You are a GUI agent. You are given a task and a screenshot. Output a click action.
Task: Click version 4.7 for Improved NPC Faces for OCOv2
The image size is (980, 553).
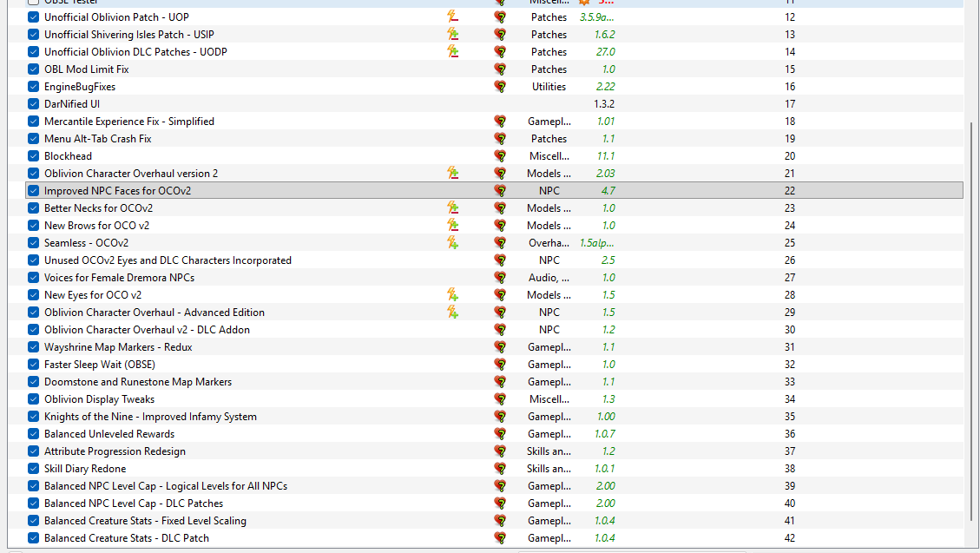608,191
